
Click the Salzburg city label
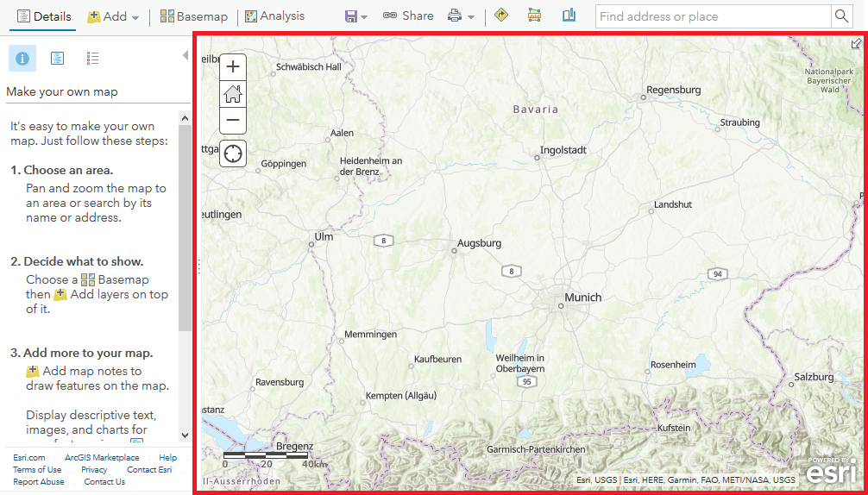[814, 377]
